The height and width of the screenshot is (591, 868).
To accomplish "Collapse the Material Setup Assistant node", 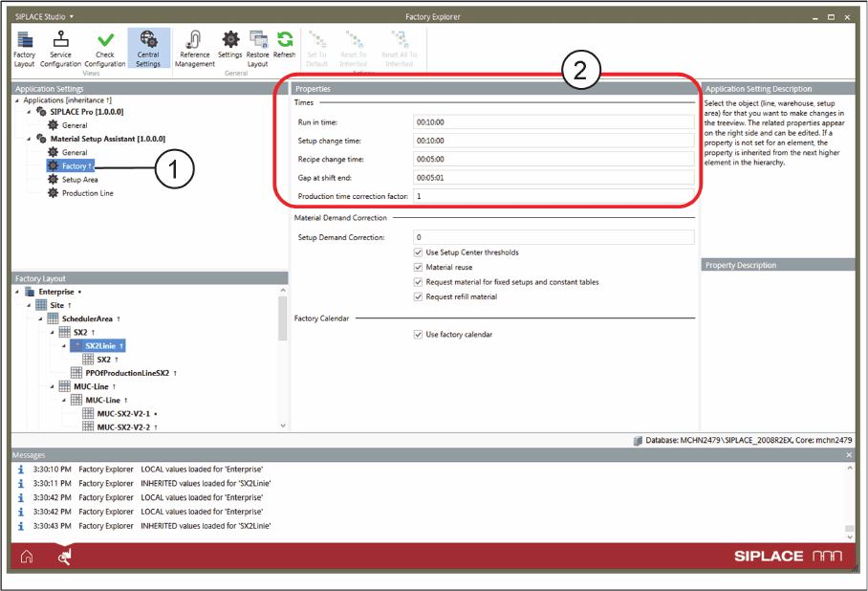I will (x=29, y=139).
